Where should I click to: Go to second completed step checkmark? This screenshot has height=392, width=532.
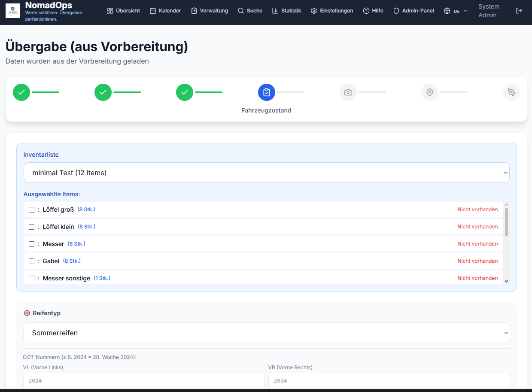[103, 92]
